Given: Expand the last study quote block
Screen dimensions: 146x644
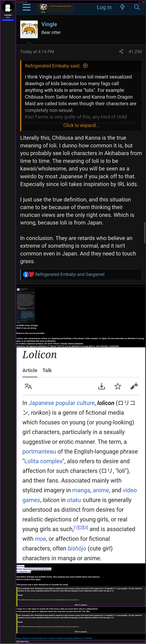Looking at the screenshot, I should (x=81, y=632).
